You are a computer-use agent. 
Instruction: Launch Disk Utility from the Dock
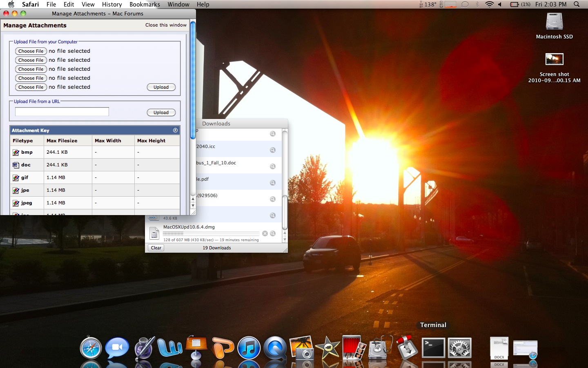(381, 348)
